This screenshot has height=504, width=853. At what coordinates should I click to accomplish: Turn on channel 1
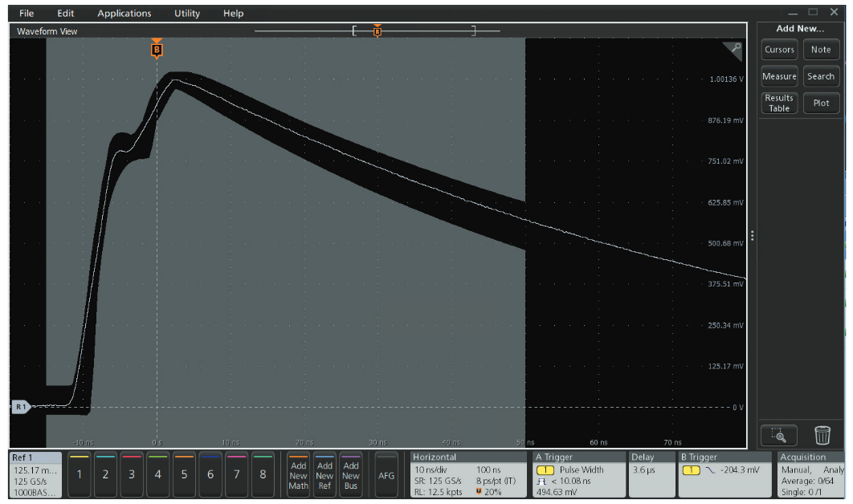tap(80, 474)
